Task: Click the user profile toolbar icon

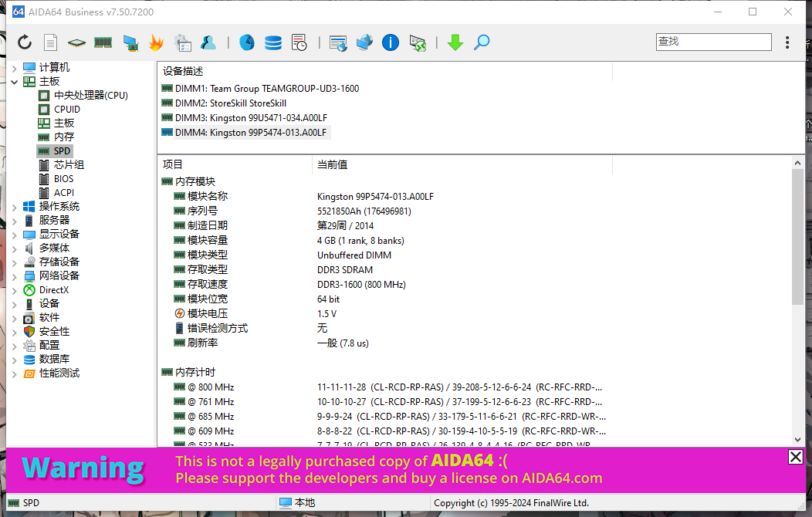Action: click(x=208, y=42)
